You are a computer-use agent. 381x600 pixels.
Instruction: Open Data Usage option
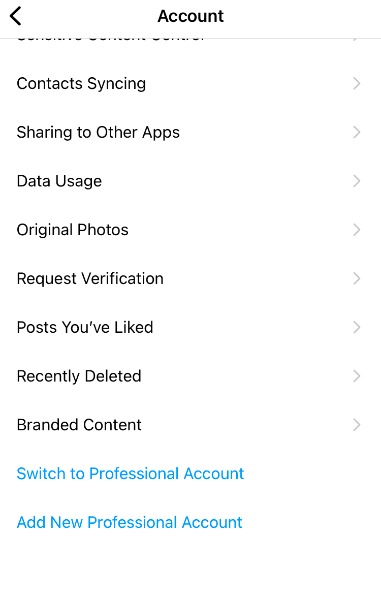pos(190,181)
